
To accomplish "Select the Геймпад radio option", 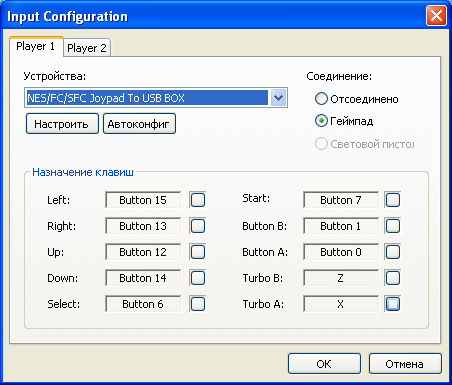I will 321,121.
